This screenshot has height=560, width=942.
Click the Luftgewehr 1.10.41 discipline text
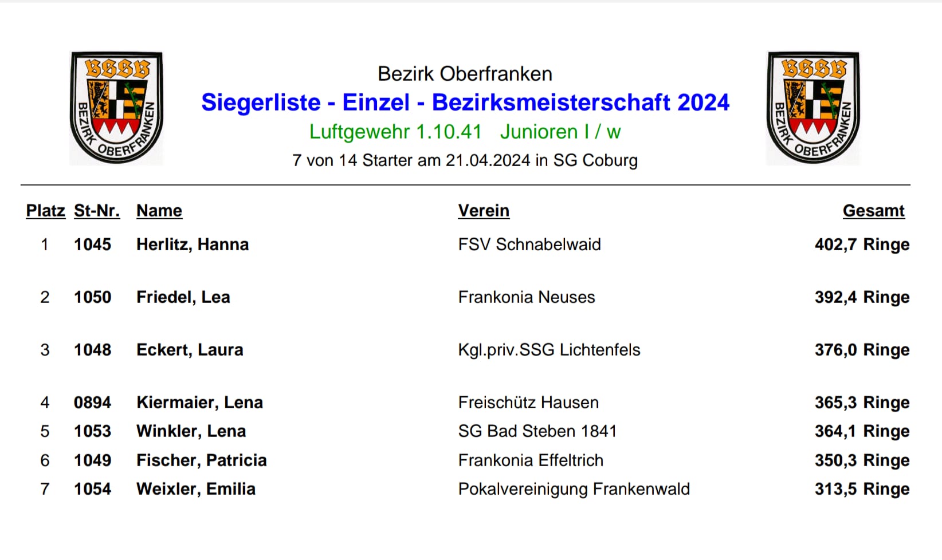[x=395, y=132]
